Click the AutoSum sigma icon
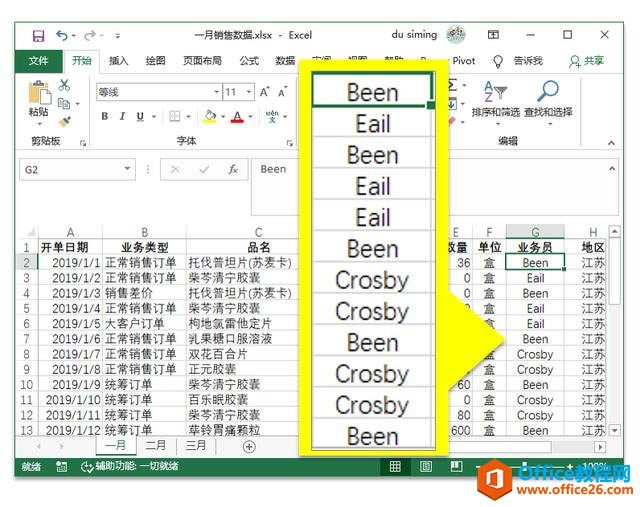Viewport: 640px width, 507px height. point(453,84)
